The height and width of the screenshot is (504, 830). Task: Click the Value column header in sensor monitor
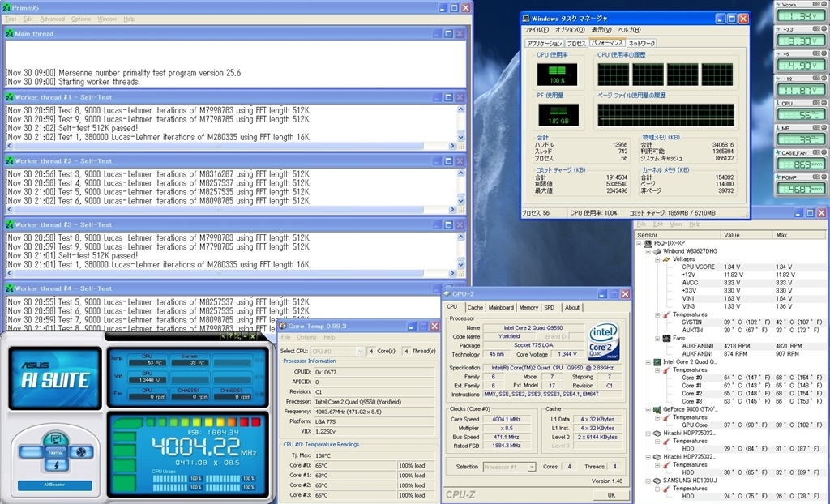(x=747, y=235)
